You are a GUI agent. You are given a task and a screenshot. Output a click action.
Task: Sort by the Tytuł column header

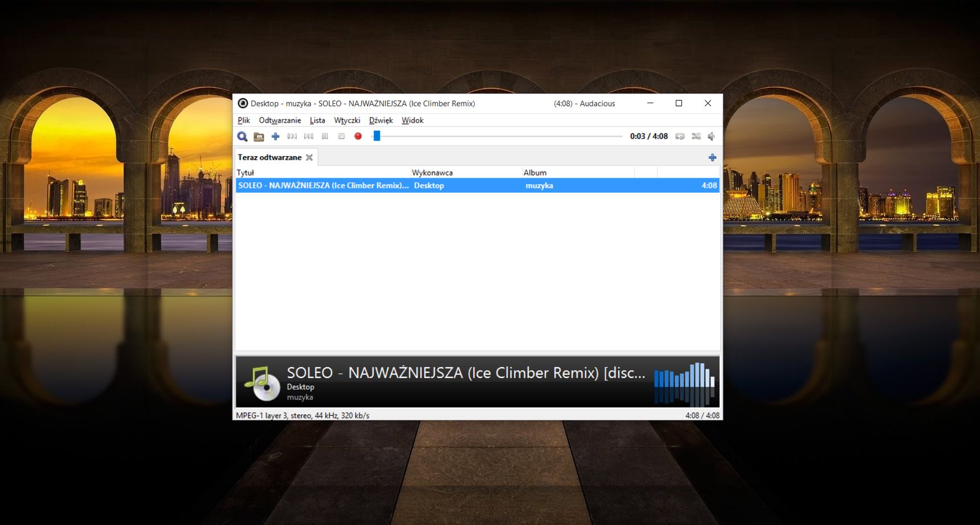tap(323, 172)
